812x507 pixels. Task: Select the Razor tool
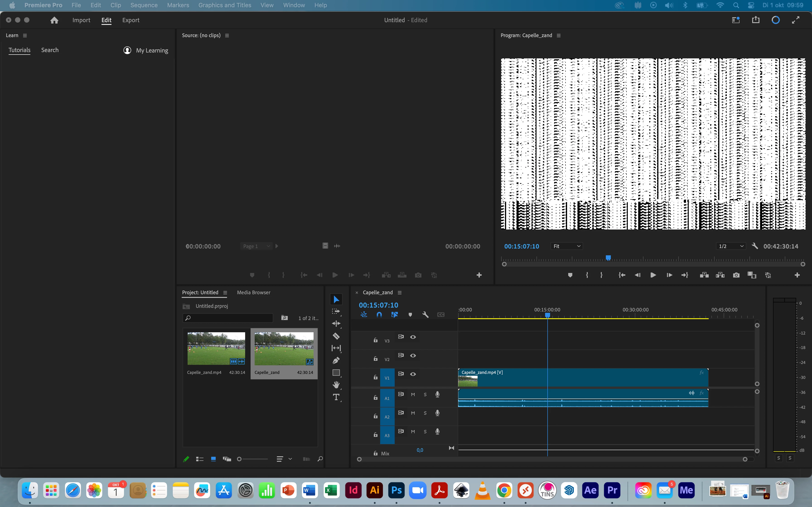click(x=336, y=336)
